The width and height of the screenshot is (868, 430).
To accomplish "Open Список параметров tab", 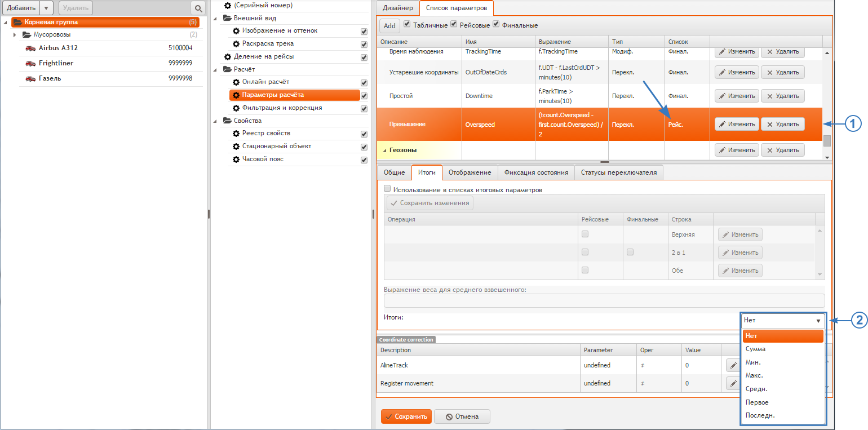I will 457,8.
